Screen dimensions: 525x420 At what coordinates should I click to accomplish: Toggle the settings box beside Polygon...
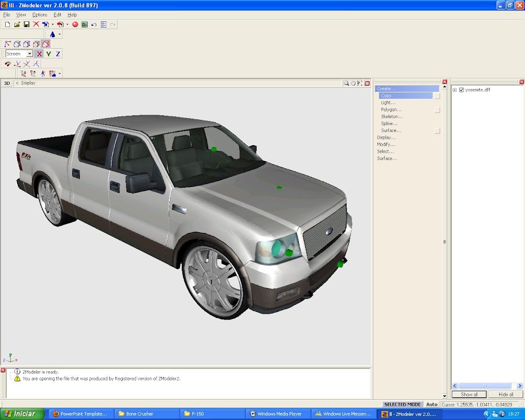pos(437,110)
